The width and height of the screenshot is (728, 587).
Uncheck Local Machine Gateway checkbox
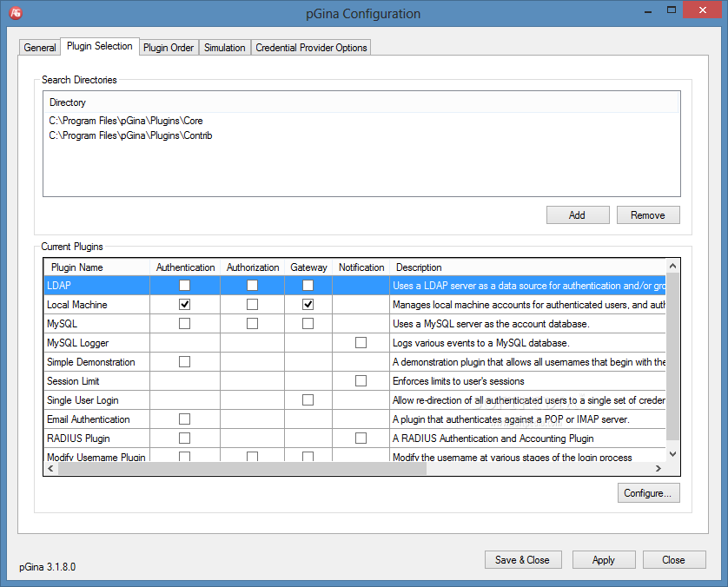pyautogui.click(x=308, y=305)
